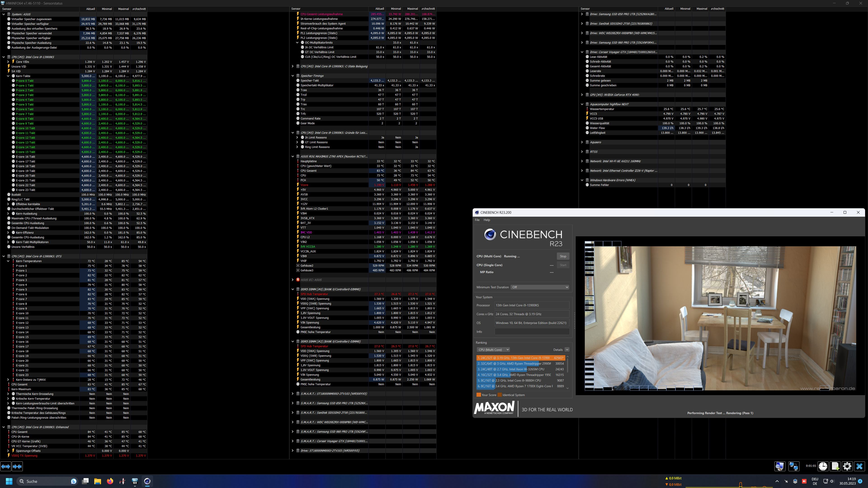Select the Intel Xeon W-3265M ranking row
Viewport: 868px width, 488px height.
[521, 369]
